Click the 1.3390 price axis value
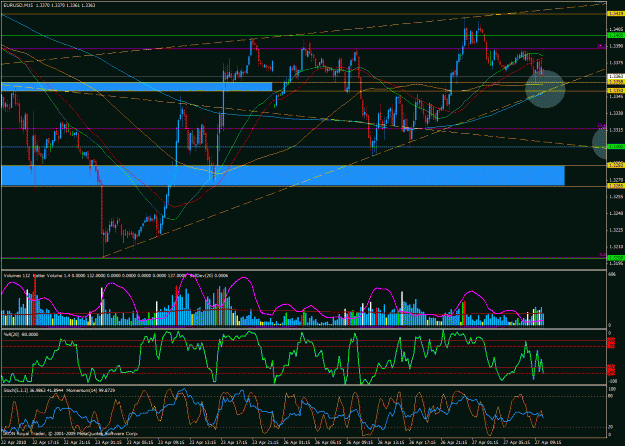This screenshot has height=446, width=625. (x=615, y=46)
